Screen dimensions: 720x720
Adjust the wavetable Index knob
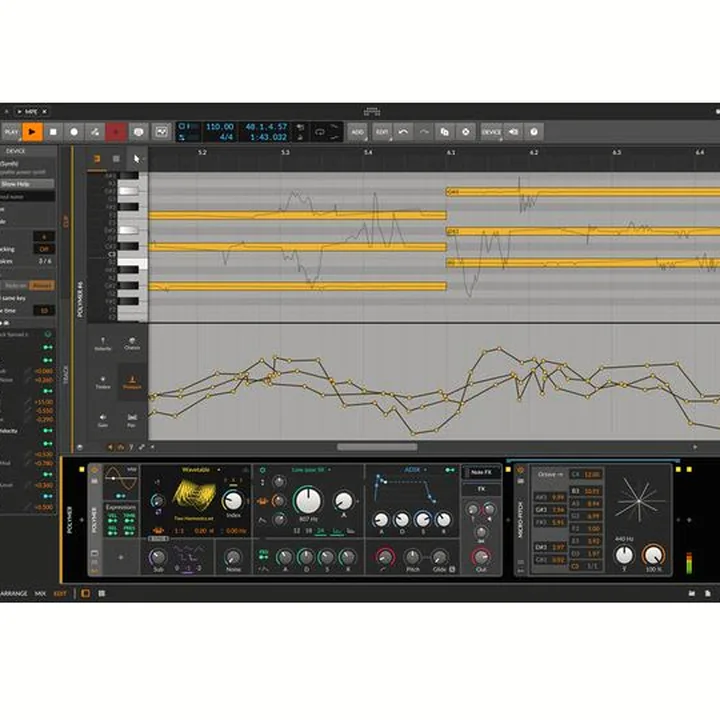click(233, 501)
